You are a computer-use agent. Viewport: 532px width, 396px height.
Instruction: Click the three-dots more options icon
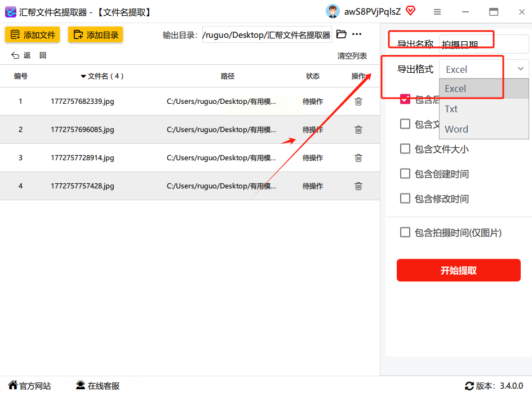click(357, 34)
